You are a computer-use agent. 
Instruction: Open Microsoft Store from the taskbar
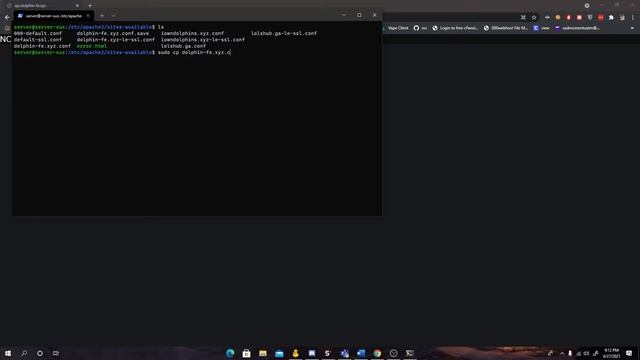(x=247, y=353)
